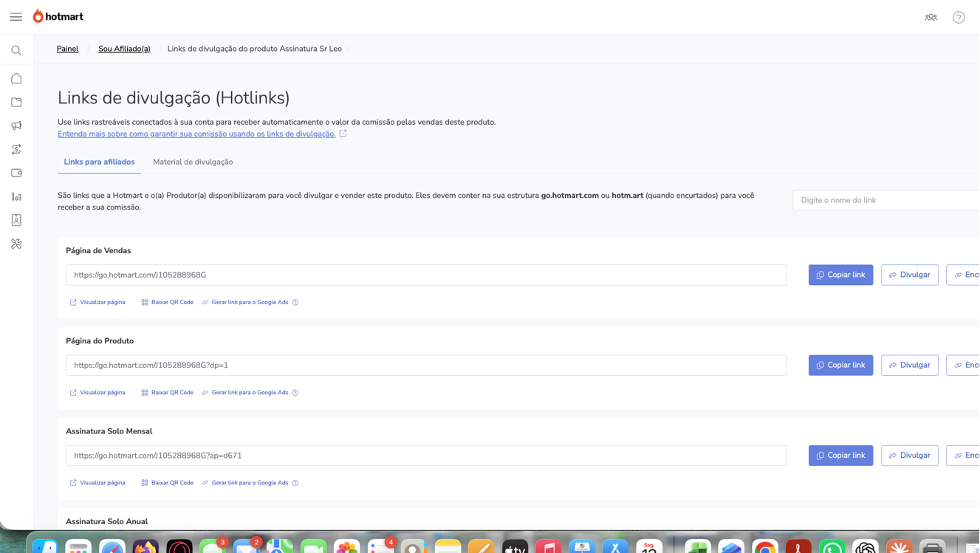Screen dimensions: 980x553
Task: Click the Assinatura Solo Anual section heading
Action: tap(107, 521)
